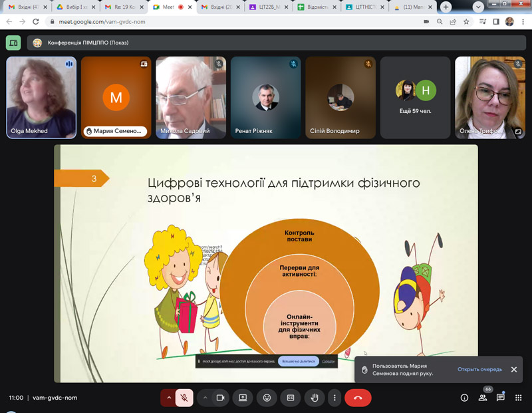This screenshot has width=532, height=413.
Task: Open the in-call chat panel
Action: pyautogui.click(x=501, y=398)
